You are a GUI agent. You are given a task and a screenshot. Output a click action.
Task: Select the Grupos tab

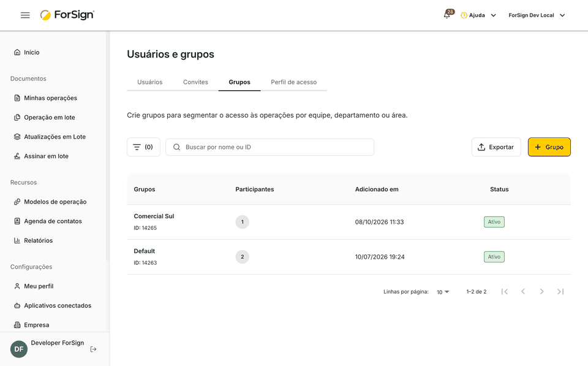click(239, 82)
